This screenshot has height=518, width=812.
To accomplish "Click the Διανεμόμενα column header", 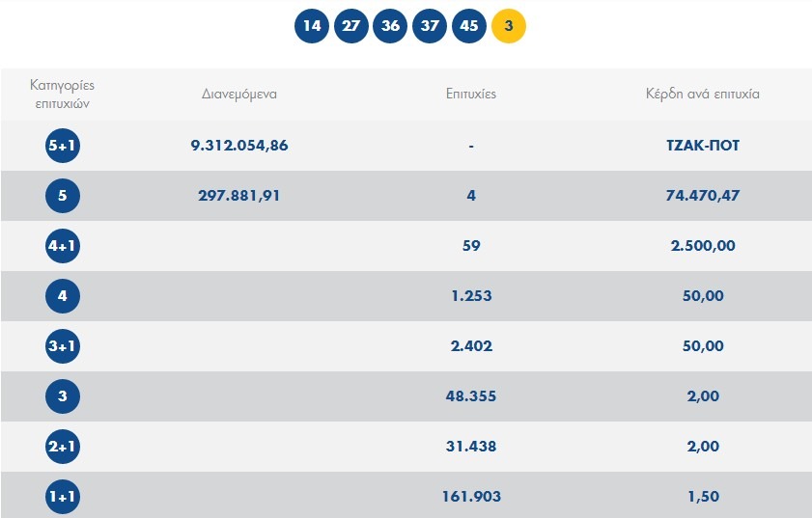I will [x=239, y=95].
